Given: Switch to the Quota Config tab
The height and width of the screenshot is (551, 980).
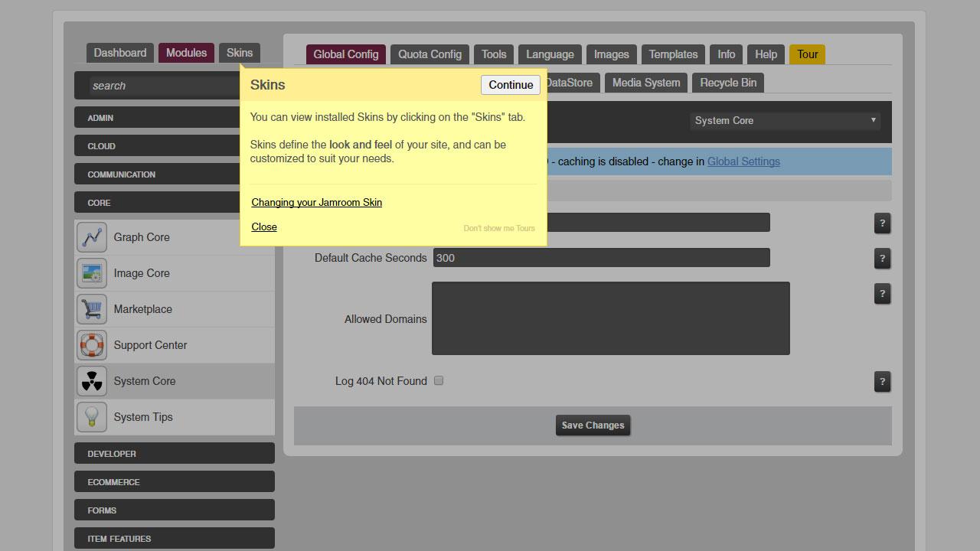Looking at the screenshot, I should tap(430, 54).
